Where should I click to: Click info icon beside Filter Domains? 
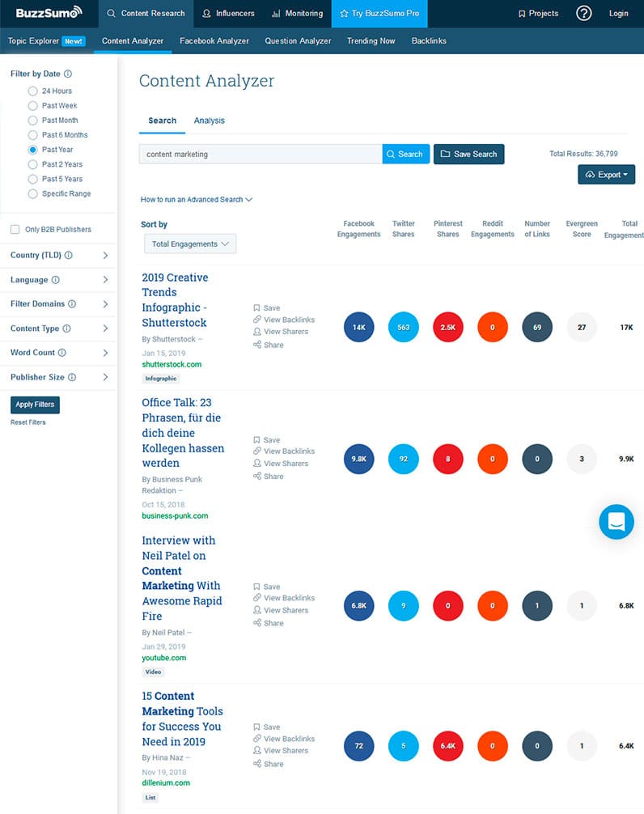tap(72, 303)
